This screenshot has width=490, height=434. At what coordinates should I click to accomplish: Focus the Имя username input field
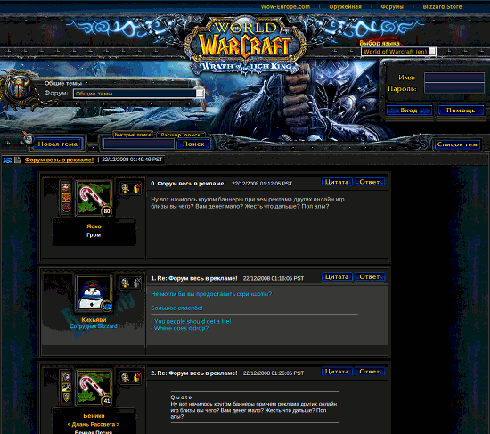[x=454, y=77]
